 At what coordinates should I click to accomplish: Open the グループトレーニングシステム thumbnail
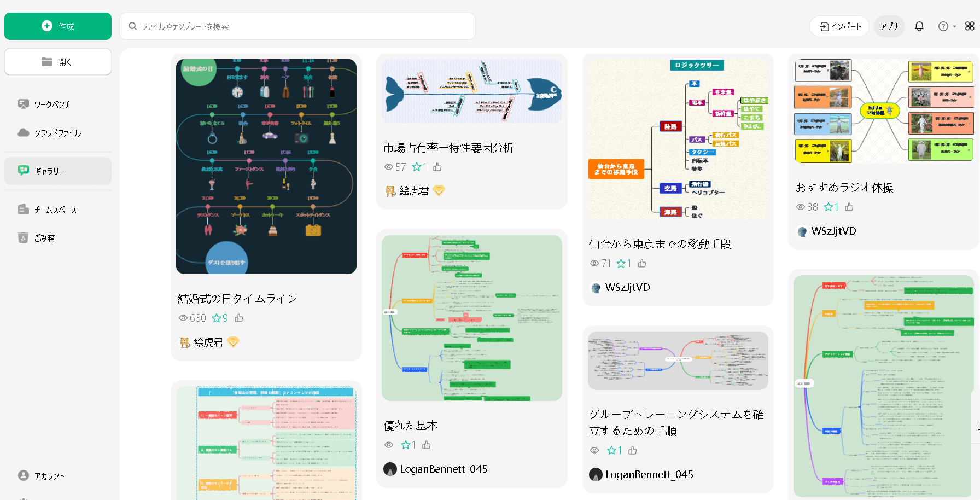[678, 361]
